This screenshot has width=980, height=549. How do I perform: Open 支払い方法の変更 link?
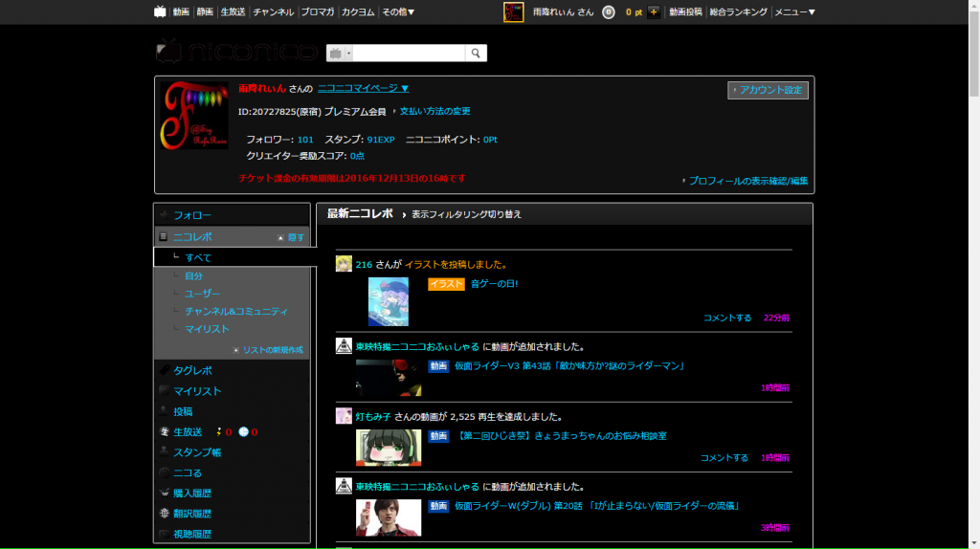[x=435, y=111]
